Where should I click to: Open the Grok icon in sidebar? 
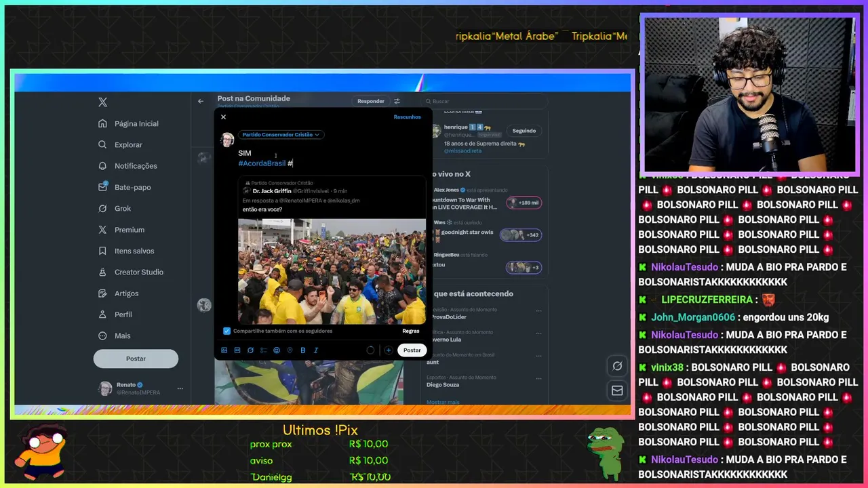pos(102,208)
